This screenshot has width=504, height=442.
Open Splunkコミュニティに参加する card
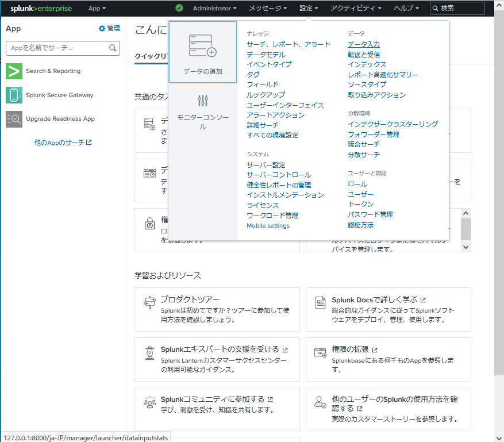coord(217,409)
